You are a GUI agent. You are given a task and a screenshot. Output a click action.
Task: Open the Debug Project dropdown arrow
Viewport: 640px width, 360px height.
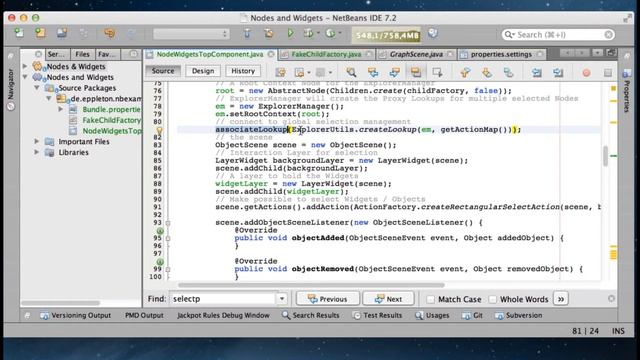pos(318,33)
